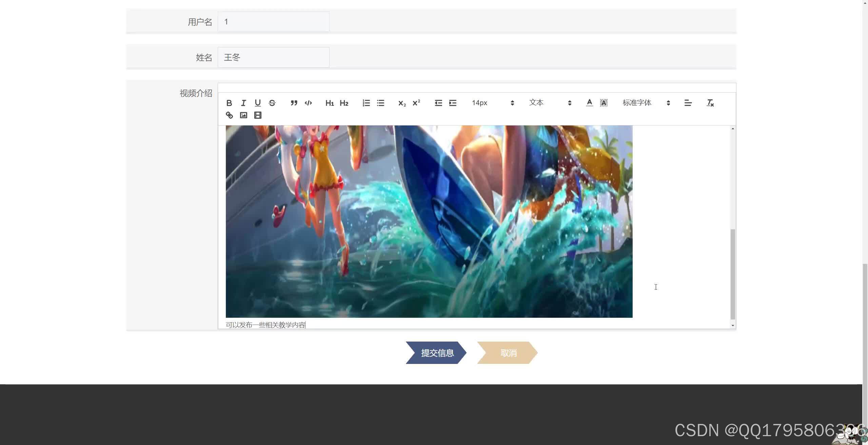Insert a blockquote
Image resolution: width=868 pixels, height=445 pixels.
[294, 103]
